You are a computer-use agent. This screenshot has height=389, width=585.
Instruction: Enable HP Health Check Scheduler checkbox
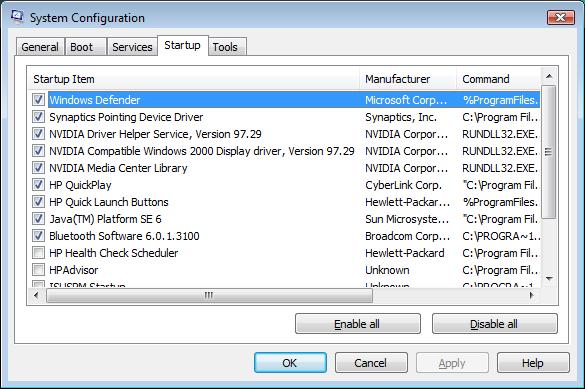[x=38, y=253]
